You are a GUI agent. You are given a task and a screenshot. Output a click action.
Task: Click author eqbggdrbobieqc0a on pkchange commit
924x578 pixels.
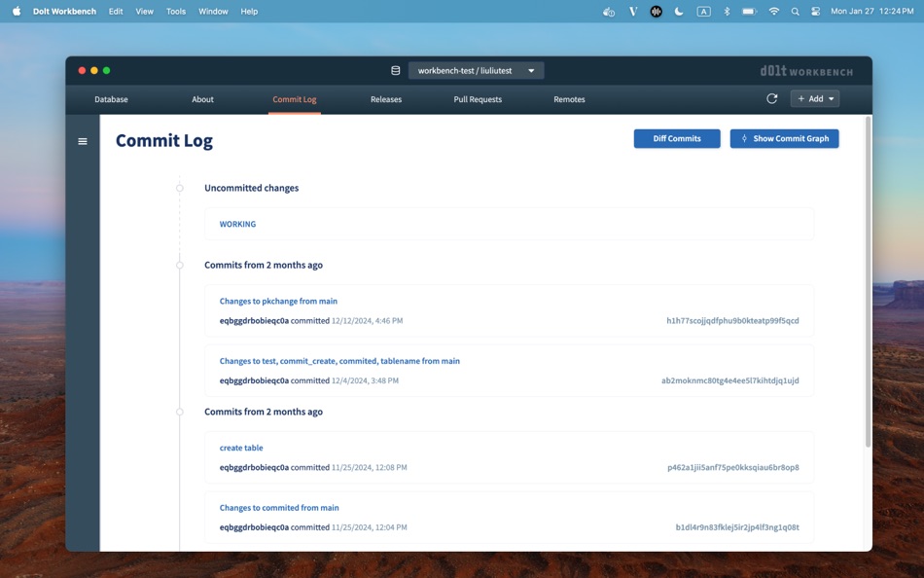pyautogui.click(x=254, y=321)
